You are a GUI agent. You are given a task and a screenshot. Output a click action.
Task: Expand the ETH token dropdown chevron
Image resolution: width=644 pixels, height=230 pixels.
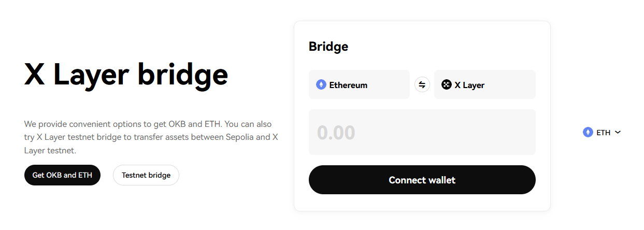618,133
